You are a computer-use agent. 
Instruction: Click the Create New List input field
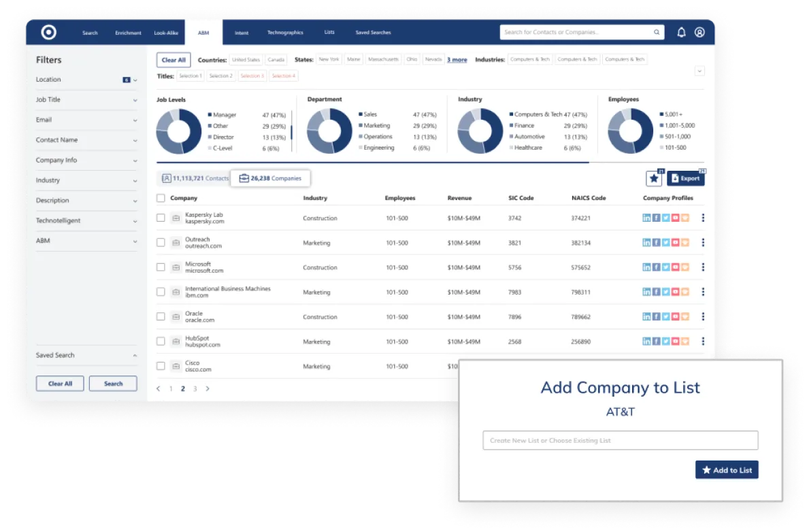pos(620,441)
